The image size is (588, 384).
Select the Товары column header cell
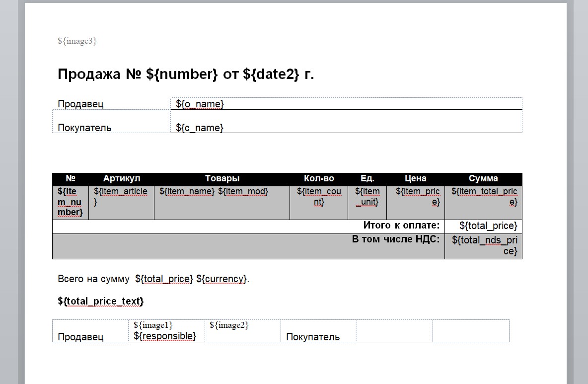tap(222, 178)
